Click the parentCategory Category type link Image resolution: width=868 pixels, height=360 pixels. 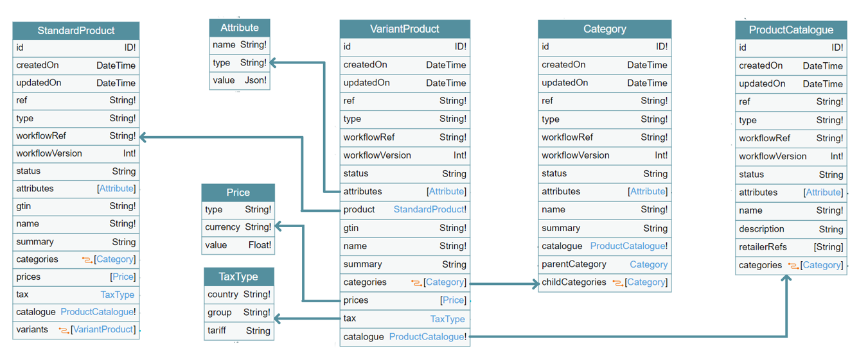click(x=648, y=264)
